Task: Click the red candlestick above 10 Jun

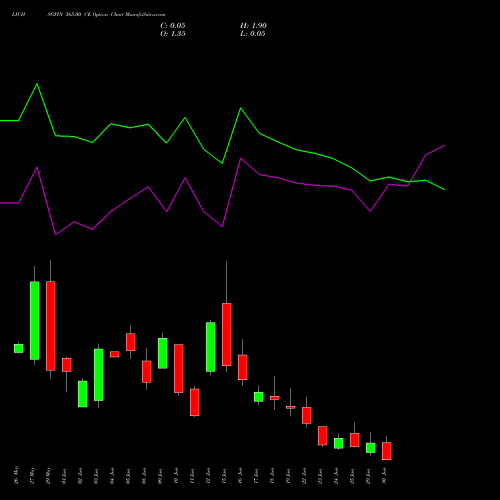Action: coord(179,368)
